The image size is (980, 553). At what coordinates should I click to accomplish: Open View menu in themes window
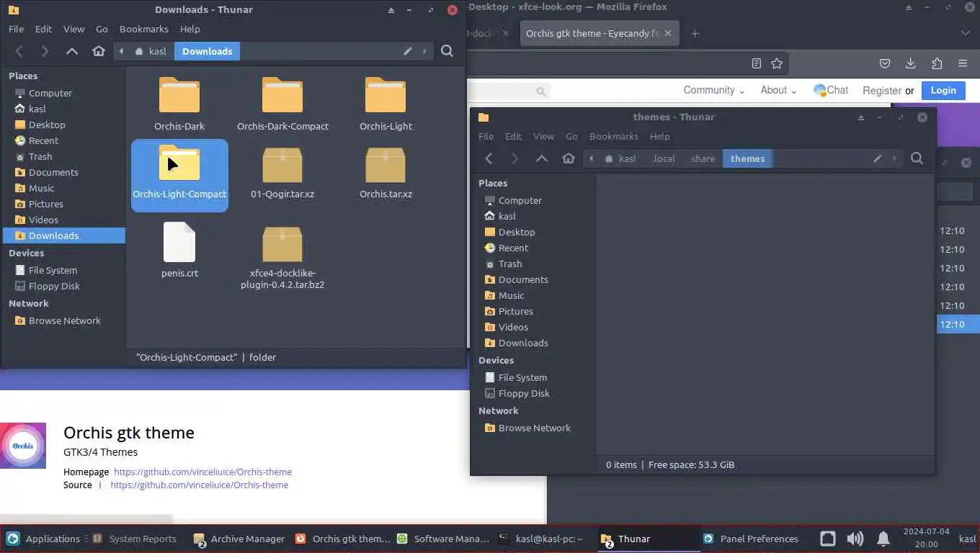[543, 136]
